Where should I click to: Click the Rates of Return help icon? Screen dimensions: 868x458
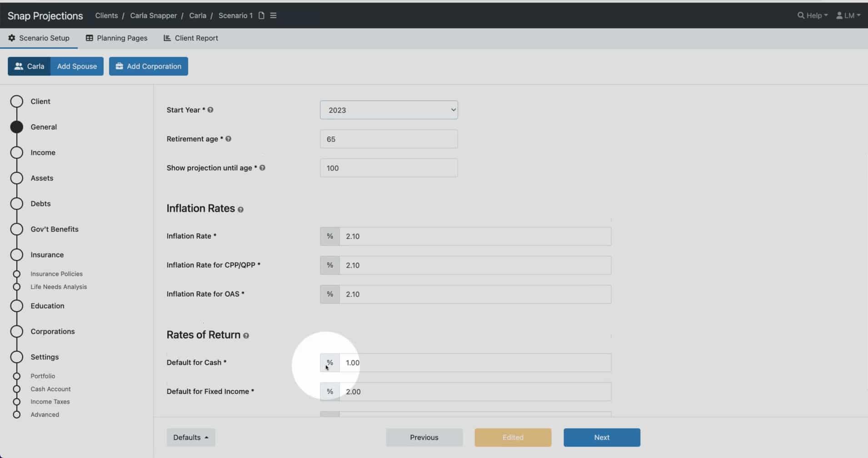coord(246,336)
